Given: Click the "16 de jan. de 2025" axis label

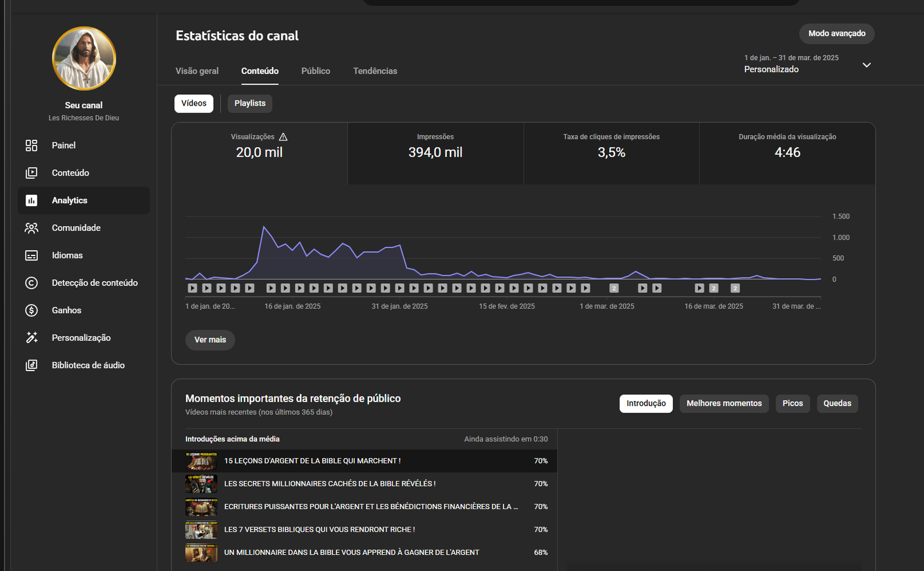Looking at the screenshot, I should tap(292, 306).
